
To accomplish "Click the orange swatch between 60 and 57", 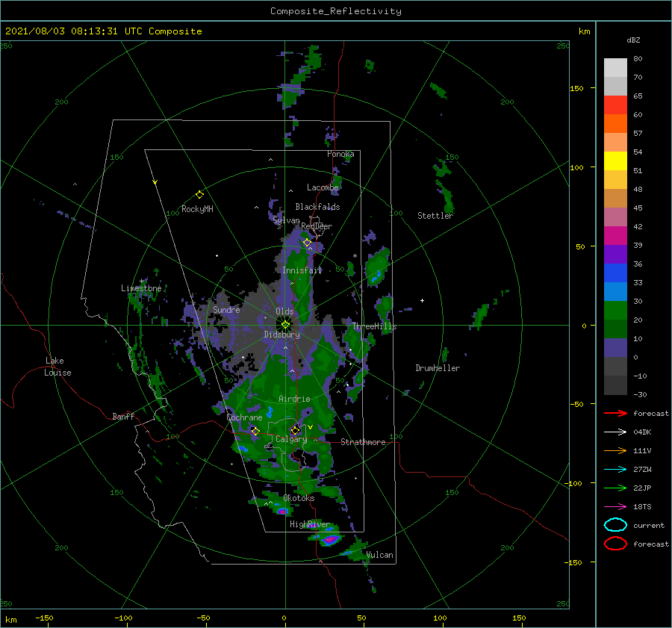I will [615, 124].
